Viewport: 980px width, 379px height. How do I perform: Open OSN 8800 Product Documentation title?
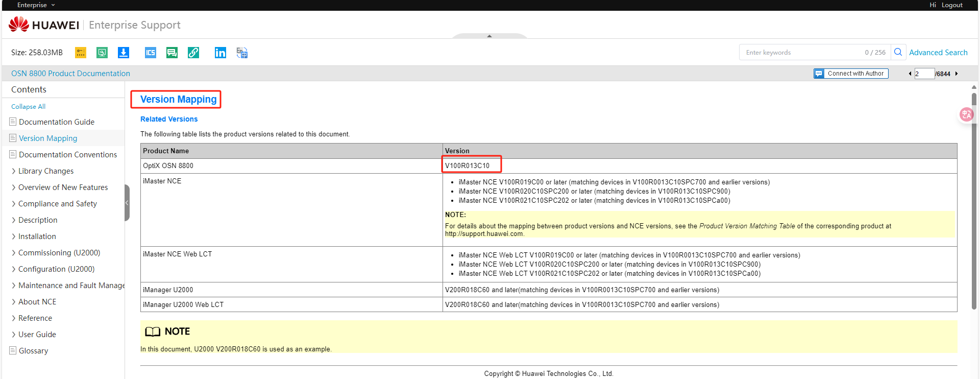point(70,74)
